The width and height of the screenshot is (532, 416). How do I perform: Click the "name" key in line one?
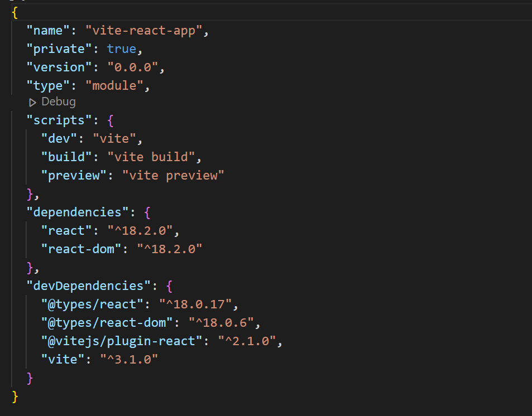coord(49,31)
